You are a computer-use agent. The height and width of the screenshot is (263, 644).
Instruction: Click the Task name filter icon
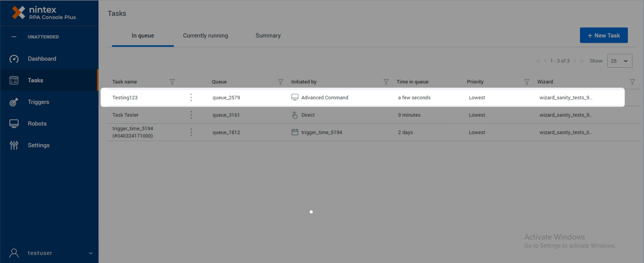[x=172, y=82]
